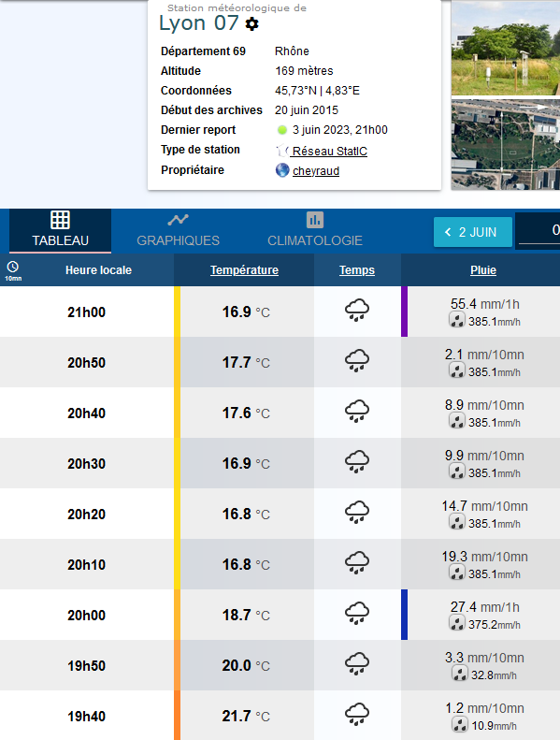The image size is (560, 740).
Task: Open the Réseau StatIC link
Action: point(329,151)
